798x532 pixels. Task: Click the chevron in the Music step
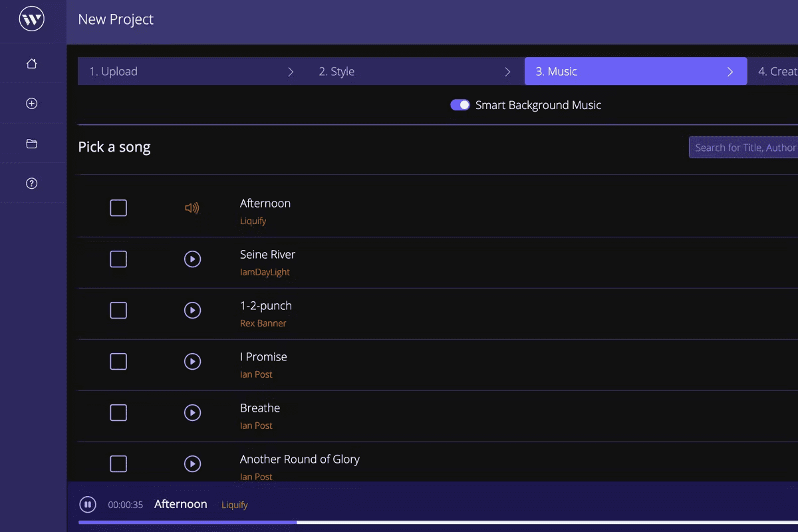730,72
